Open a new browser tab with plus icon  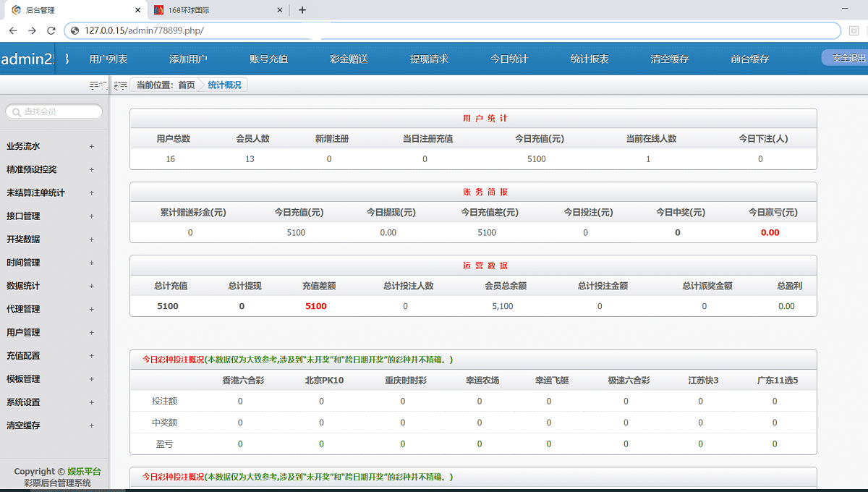[302, 10]
